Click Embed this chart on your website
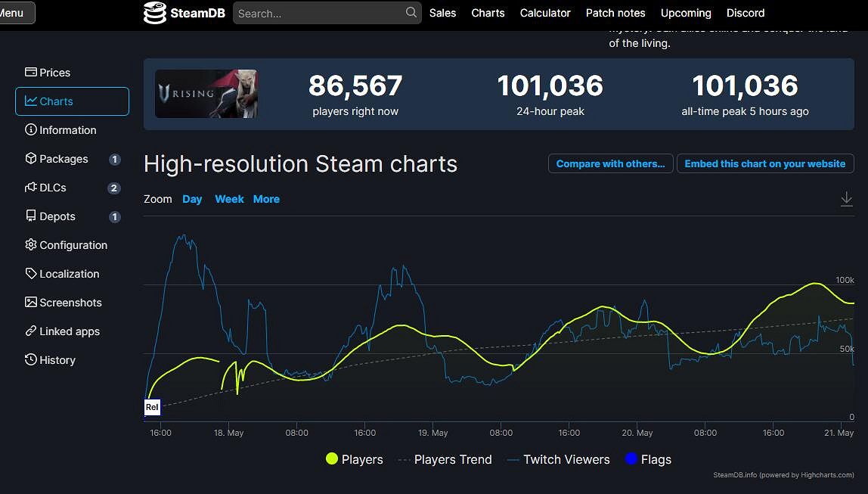 [765, 163]
